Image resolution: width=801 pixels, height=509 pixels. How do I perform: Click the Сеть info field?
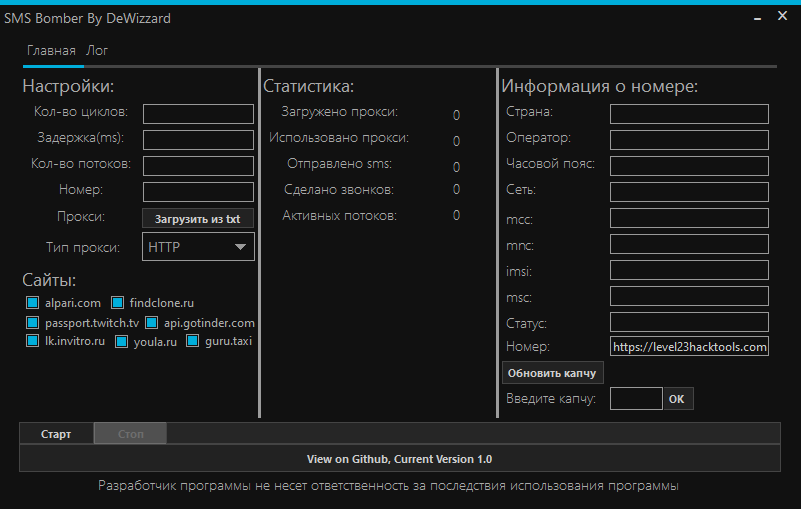point(689,192)
